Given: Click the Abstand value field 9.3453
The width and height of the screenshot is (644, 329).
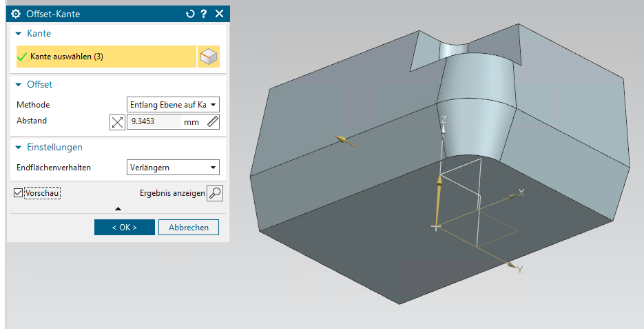Looking at the screenshot, I should [x=156, y=121].
